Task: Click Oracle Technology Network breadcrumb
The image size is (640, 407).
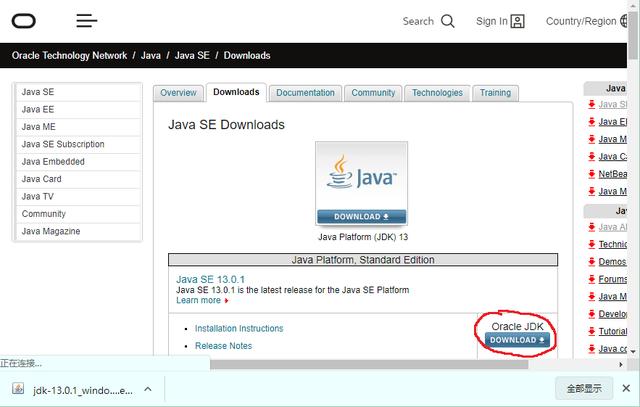Action: tap(69, 56)
